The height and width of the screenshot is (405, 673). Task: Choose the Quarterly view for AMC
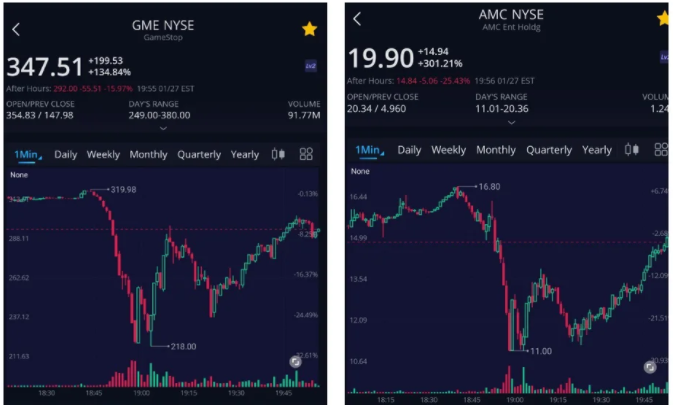(x=549, y=150)
